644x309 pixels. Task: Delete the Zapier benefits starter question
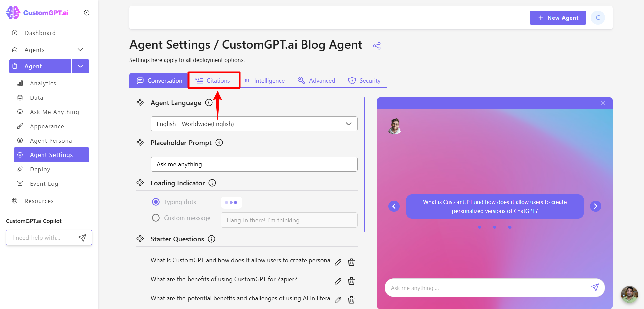click(351, 281)
